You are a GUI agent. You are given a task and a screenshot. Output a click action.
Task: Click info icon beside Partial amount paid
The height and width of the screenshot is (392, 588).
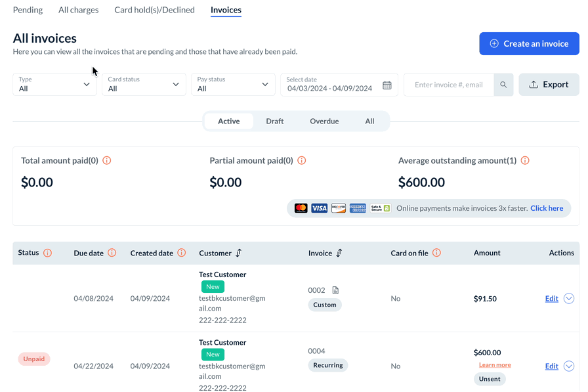coord(302,160)
